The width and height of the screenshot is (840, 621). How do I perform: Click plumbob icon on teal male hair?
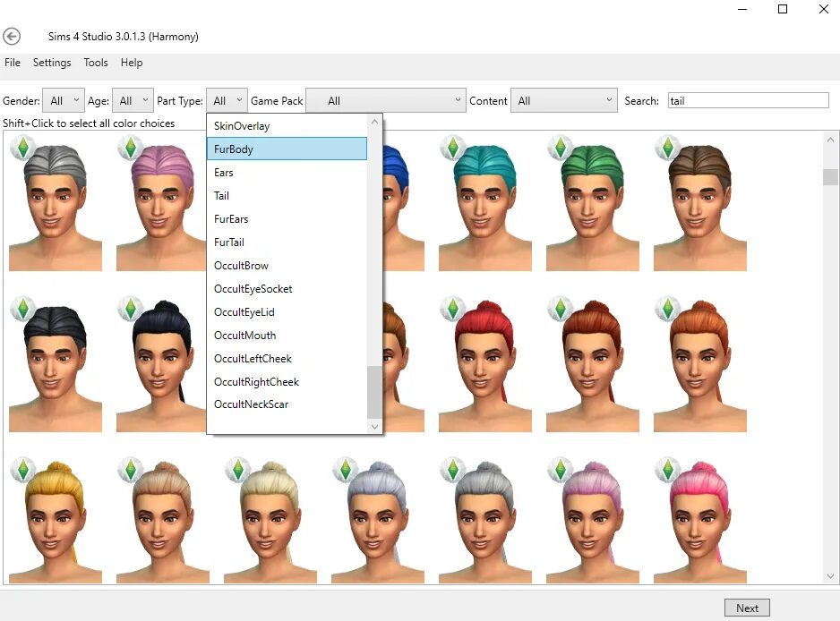pos(452,148)
